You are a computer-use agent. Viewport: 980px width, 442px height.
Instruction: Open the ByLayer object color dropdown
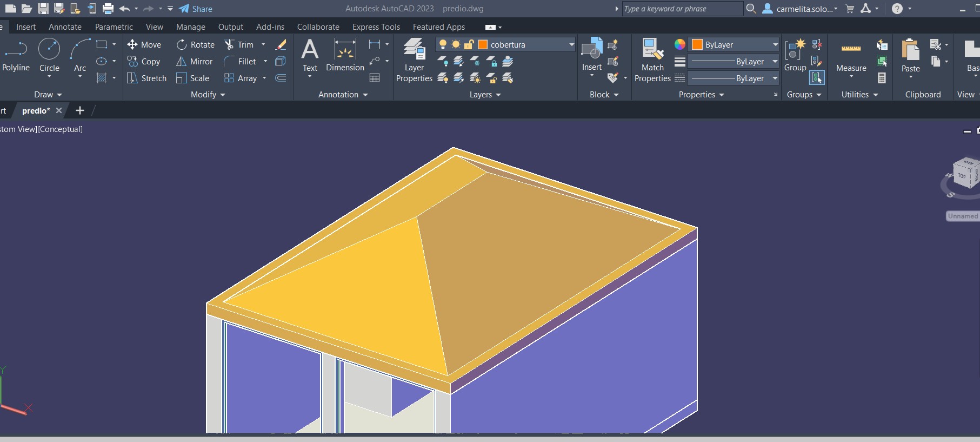pos(775,44)
